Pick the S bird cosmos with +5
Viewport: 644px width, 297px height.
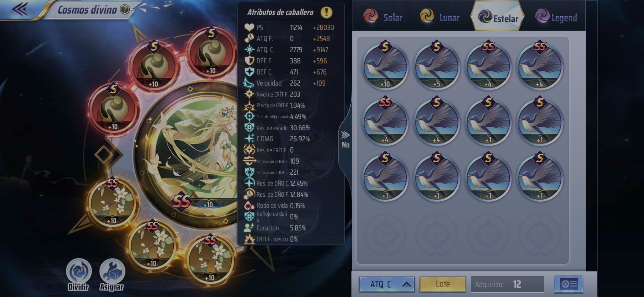click(437, 66)
